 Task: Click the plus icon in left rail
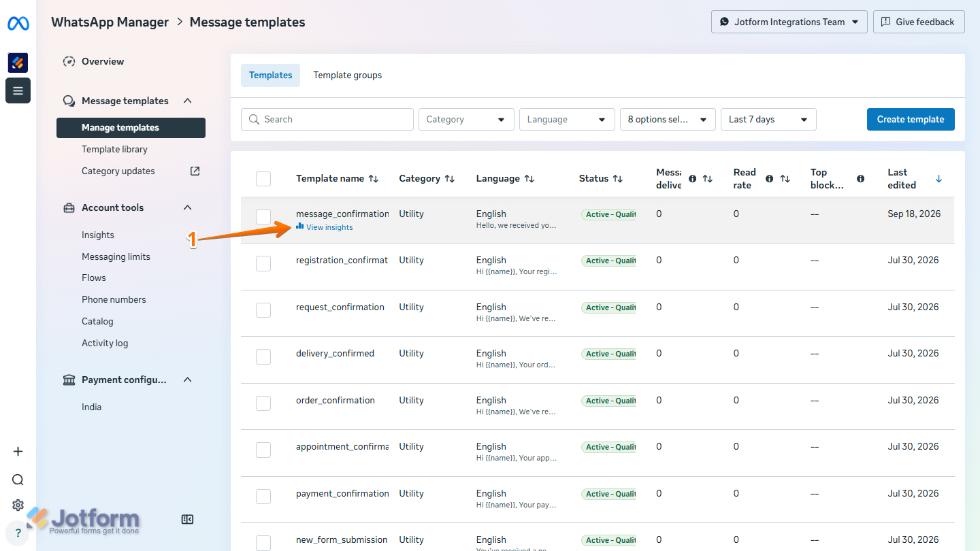pos(18,452)
